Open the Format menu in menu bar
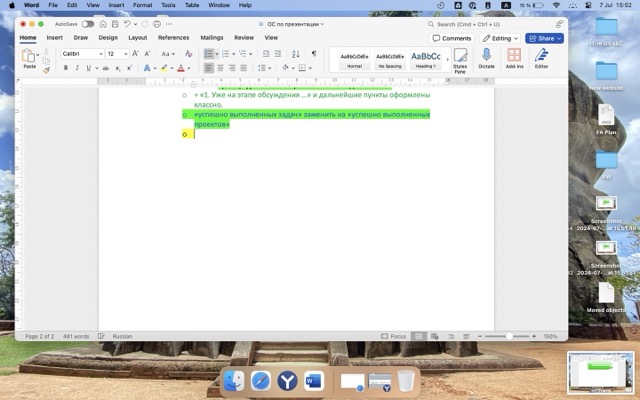The height and width of the screenshot is (400, 640). pos(143,5)
